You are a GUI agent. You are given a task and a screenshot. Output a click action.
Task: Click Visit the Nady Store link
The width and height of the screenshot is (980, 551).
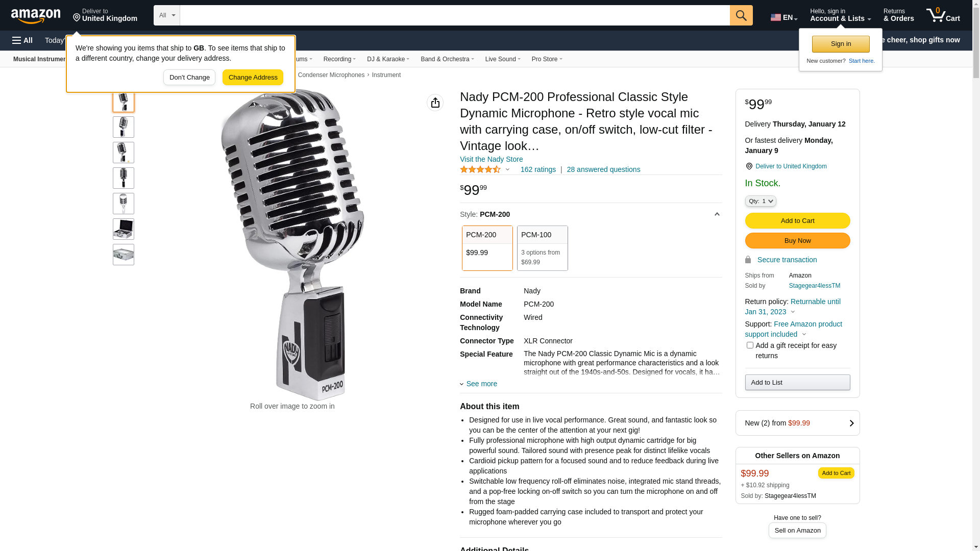click(491, 159)
